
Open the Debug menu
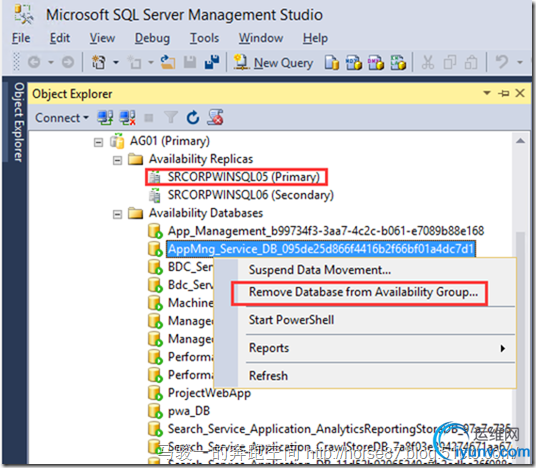click(152, 38)
